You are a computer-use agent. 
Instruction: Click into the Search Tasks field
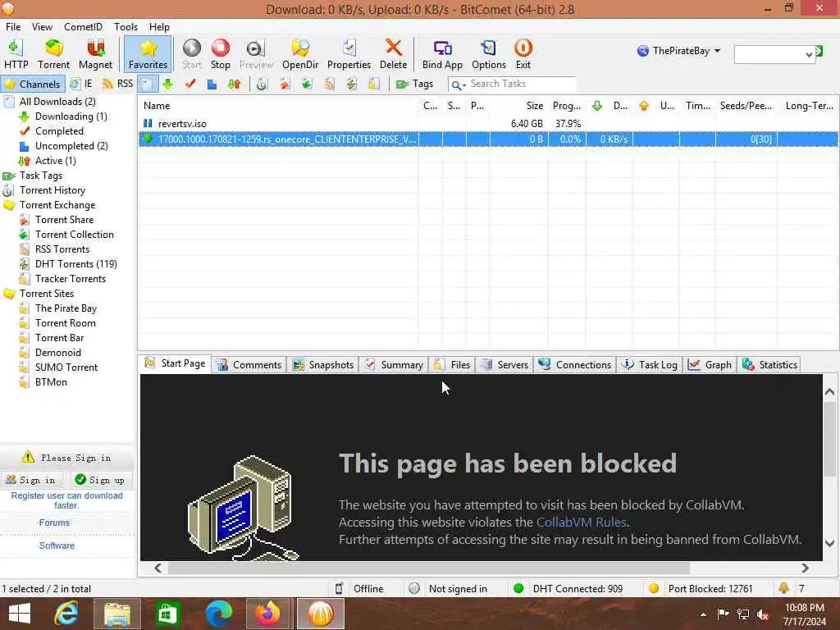coord(521,84)
